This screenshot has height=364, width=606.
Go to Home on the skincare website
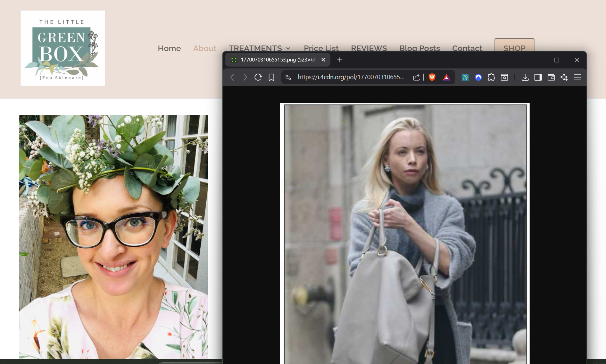coord(169,48)
